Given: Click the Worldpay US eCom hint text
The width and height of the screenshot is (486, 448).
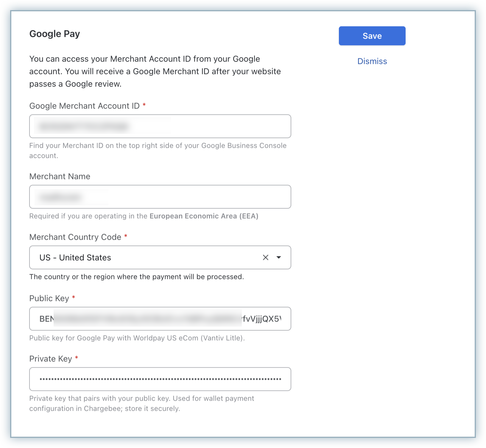Looking at the screenshot, I should (x=137, y=338).
